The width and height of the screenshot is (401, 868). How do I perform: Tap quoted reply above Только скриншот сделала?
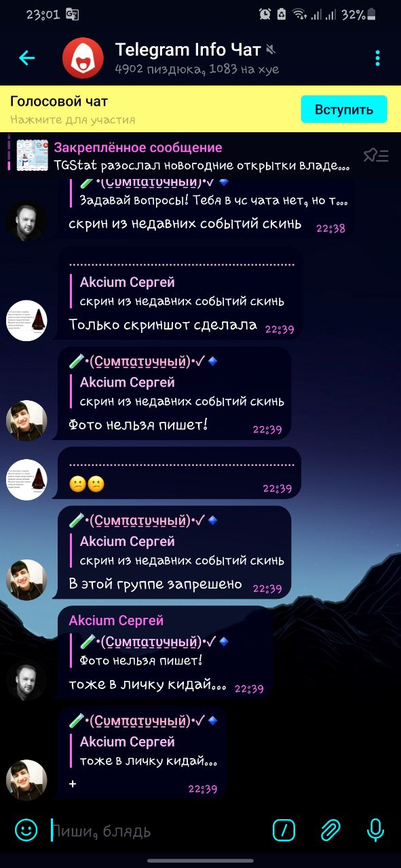(182, 292)
